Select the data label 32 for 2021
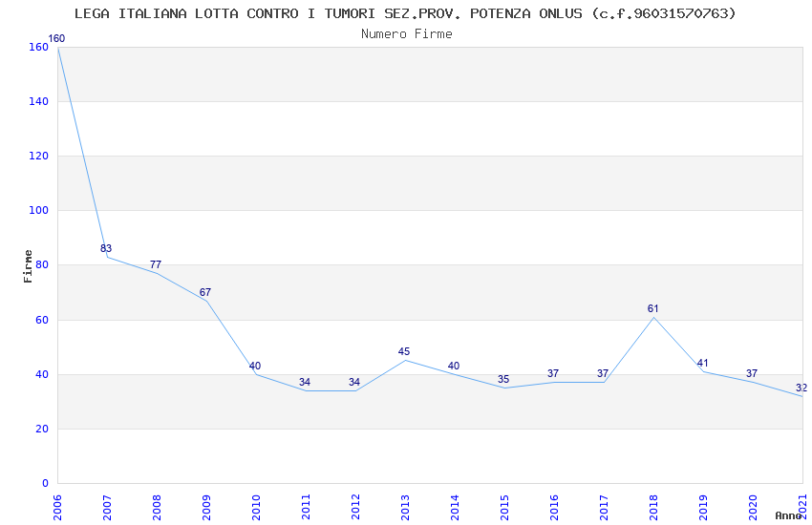The image size is (812, 525). pos(801,388)
